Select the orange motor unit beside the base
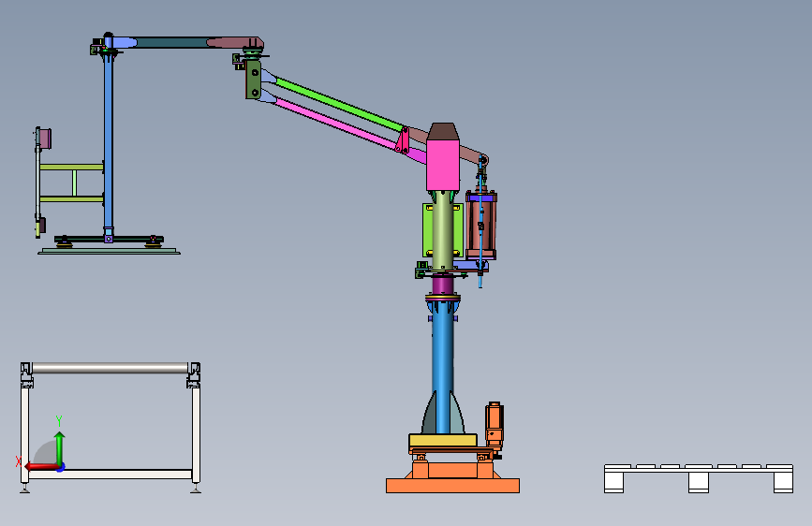The image size is (812, 526). (x=494, y=425)
